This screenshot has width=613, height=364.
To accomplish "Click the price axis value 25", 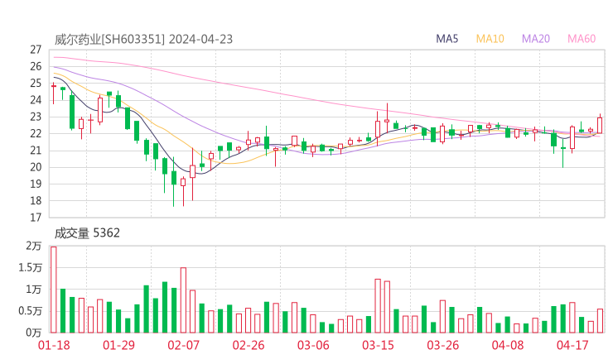I will pyautogui.click(x=36, y=84).
